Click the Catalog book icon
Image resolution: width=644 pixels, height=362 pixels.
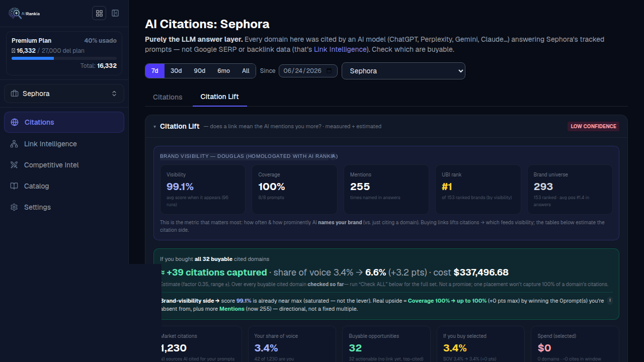14,186
